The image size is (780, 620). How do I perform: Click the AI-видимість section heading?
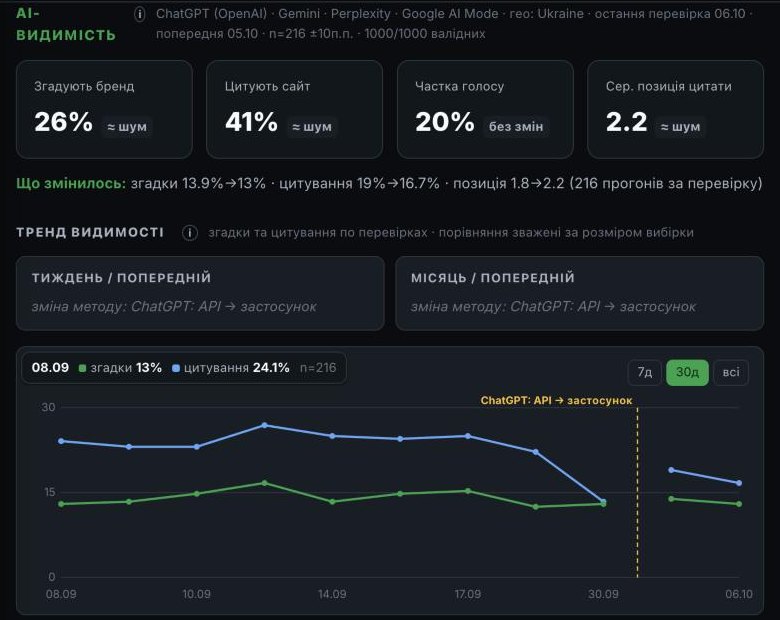pyautogui.click(x=66, y=24)
